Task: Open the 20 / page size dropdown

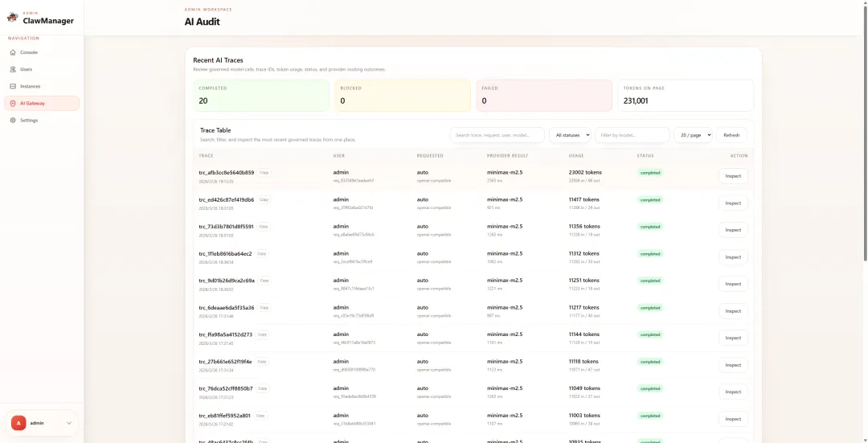Action: pyautogui.click(x=693, y=135)
